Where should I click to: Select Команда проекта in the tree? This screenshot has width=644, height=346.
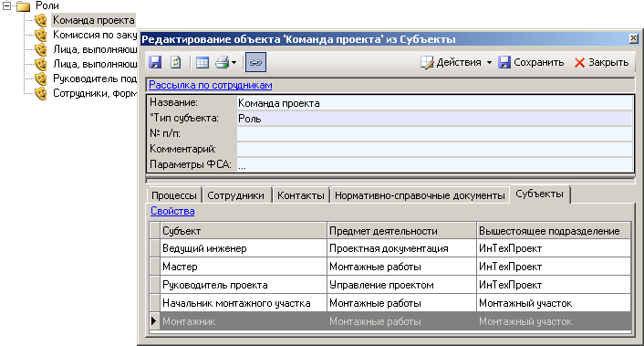[x=94, y=20]
